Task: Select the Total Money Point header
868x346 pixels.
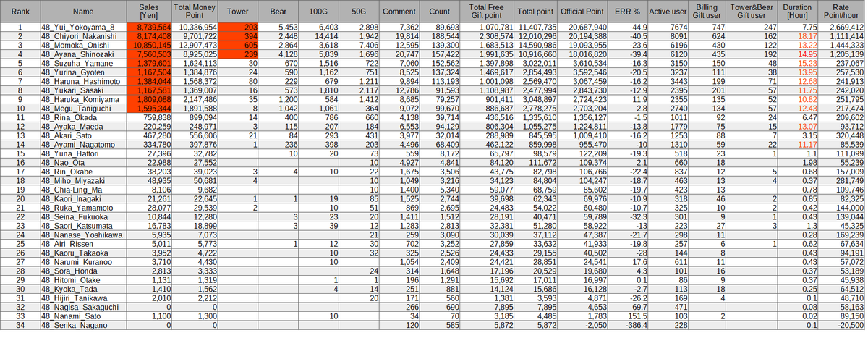Action: point(195,12)
